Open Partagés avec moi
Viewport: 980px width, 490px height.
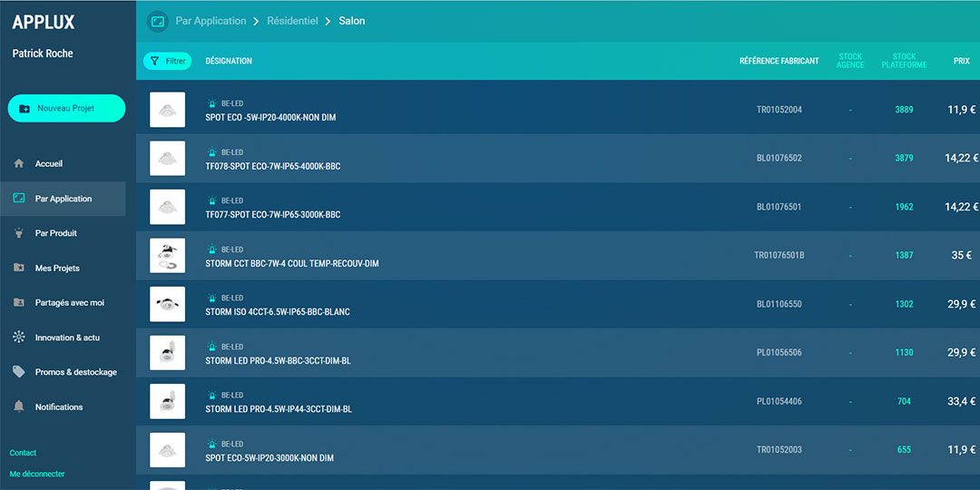pyautogui.click(x=63, y=302)
